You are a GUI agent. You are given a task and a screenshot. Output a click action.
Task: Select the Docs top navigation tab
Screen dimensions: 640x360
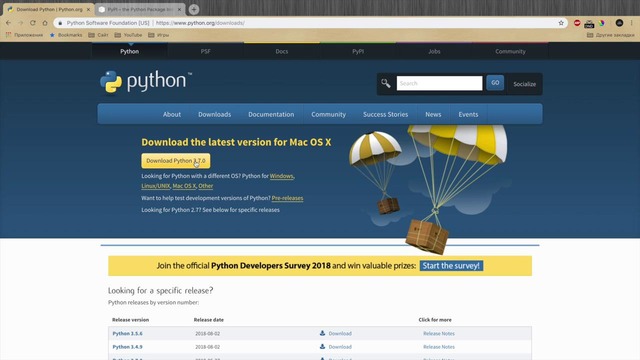(282, 51)
